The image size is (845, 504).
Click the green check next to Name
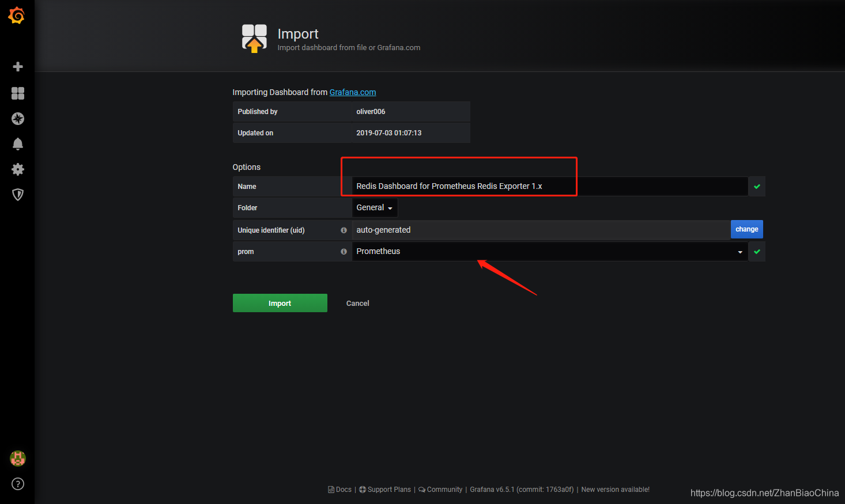[757, 187]
